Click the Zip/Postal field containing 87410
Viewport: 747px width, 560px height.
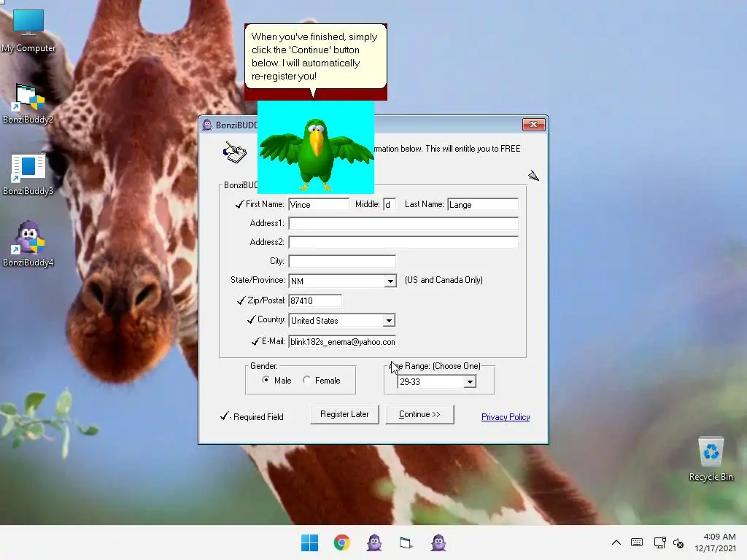pos(315,301)
